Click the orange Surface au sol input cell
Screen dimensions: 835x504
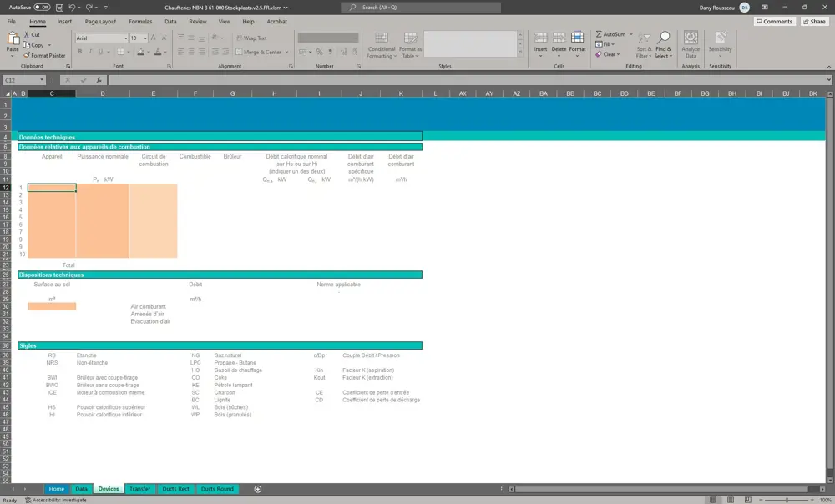click(52, 306)
